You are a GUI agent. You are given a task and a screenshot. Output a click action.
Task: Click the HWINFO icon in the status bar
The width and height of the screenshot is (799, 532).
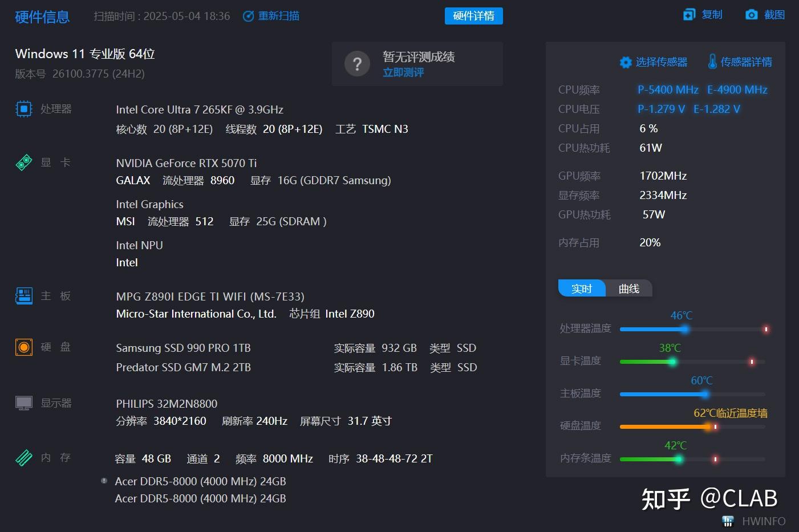(x=728, y=521)
